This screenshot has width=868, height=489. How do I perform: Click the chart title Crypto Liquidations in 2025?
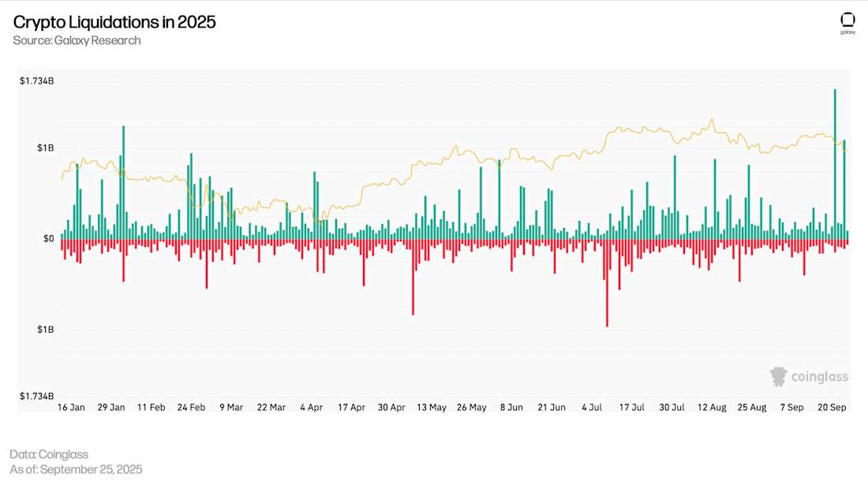point(114,22)
